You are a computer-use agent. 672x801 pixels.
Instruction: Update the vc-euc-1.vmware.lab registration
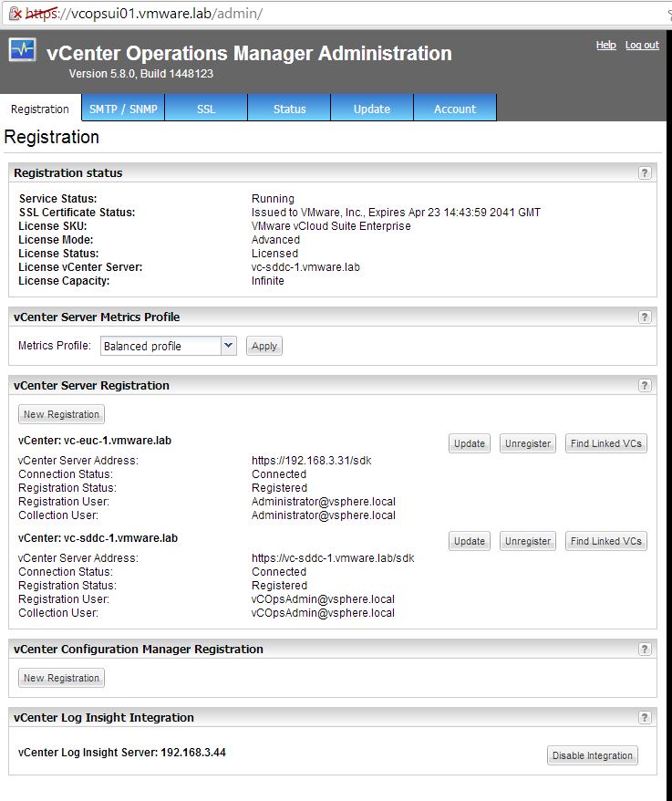point(470,443)
